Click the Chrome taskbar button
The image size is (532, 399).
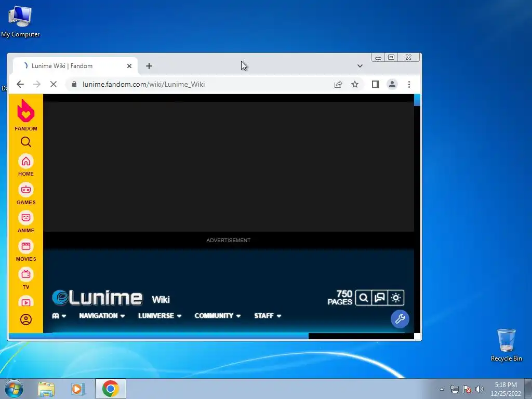111,389
